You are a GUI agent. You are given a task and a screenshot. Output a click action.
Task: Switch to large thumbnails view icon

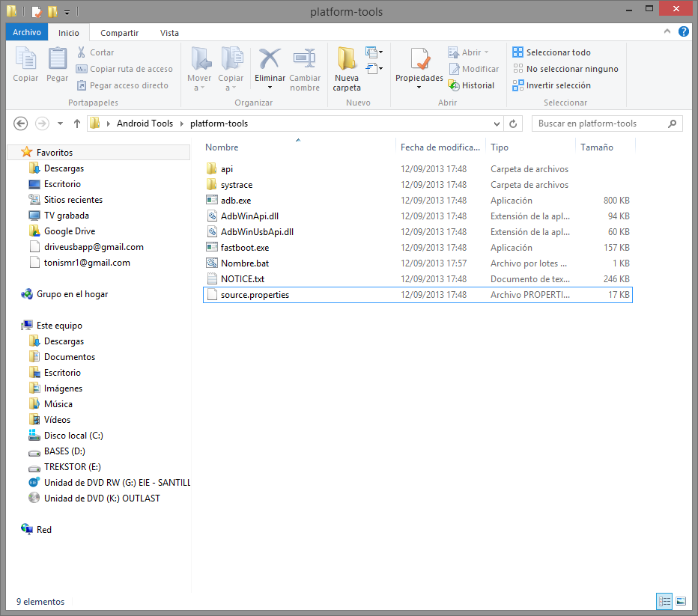pos(681,601)
